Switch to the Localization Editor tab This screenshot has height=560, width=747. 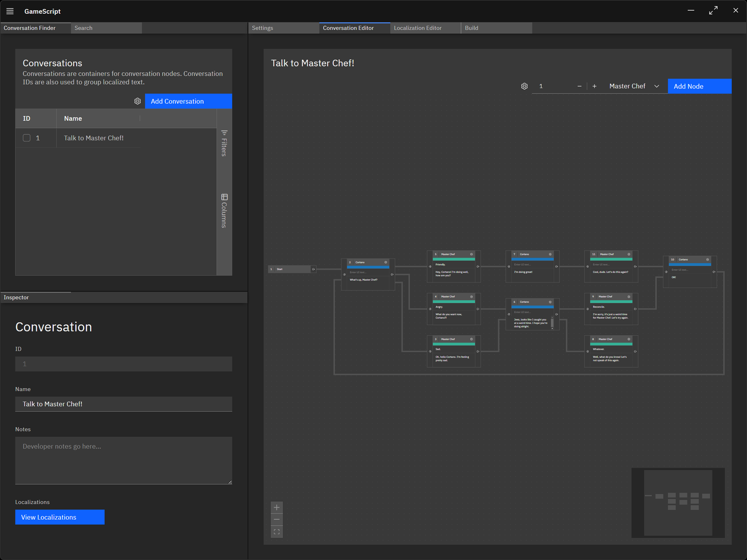pos(417,28)
